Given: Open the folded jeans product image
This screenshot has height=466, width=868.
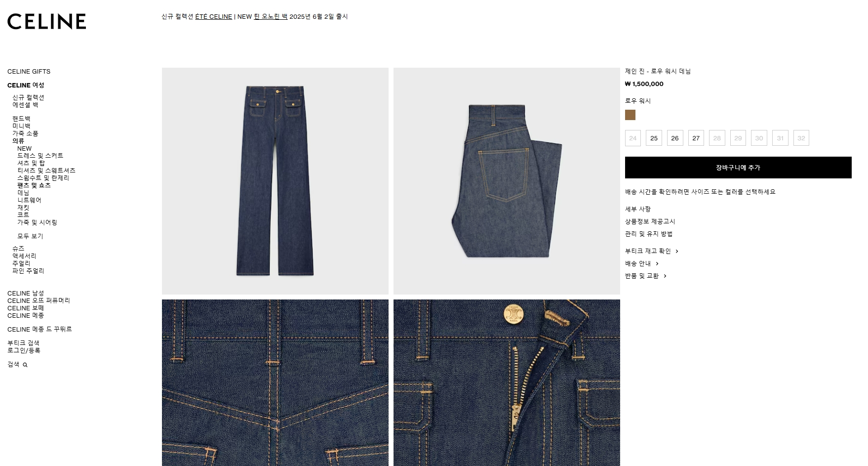Looking at the screenshot, I should 507,181.
